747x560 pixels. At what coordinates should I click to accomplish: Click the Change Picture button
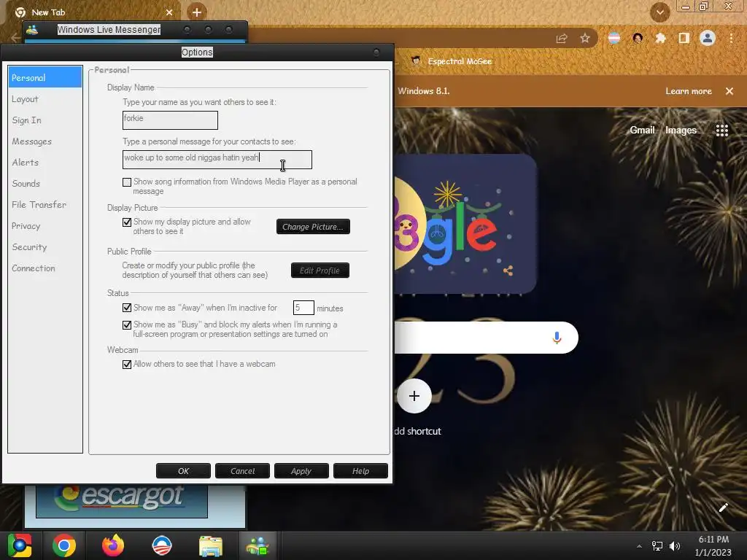[x=313, y=227]
